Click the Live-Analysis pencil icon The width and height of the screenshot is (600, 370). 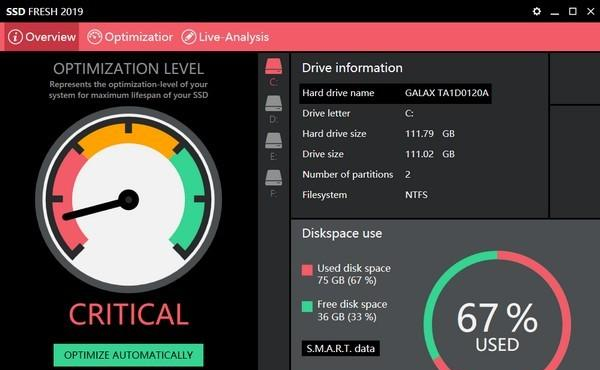pos(189,37)
